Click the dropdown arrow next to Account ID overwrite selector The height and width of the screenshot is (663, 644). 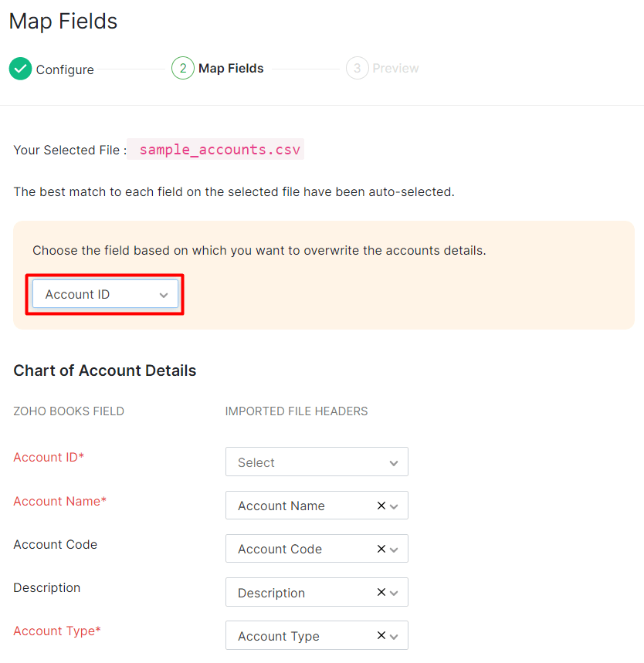click(x=163, y=294)
